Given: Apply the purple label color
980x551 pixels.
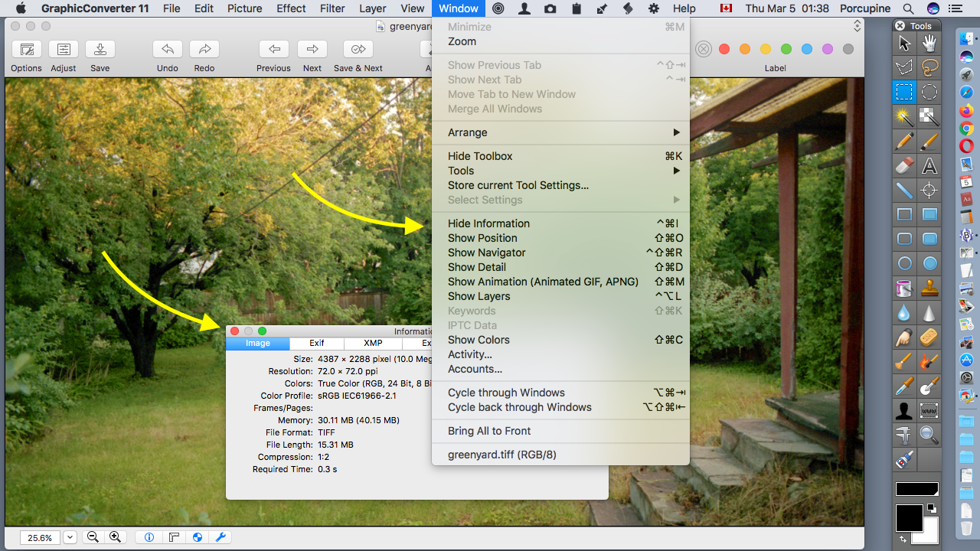Looking at the screenshot, I should (x=828, y=49).
